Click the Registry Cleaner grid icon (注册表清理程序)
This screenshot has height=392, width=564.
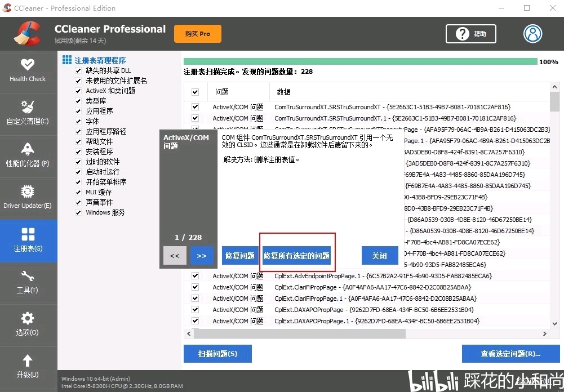point(67,60)
